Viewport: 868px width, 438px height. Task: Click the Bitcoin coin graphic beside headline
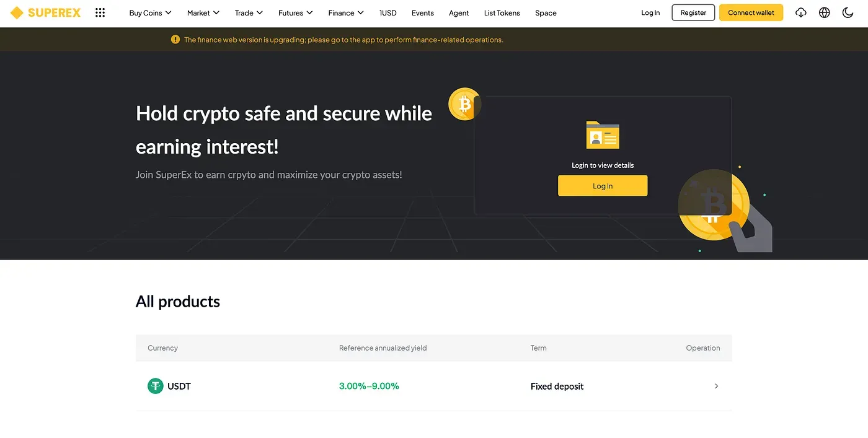464,104
